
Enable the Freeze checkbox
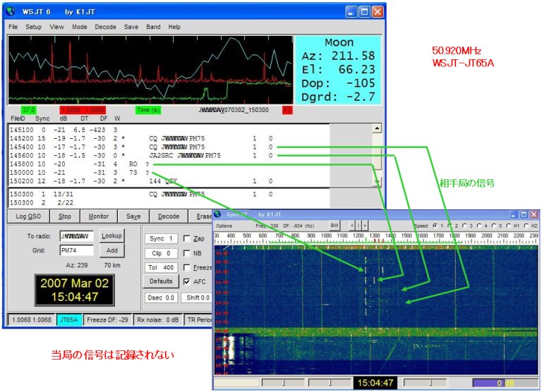tap(186, 268)
